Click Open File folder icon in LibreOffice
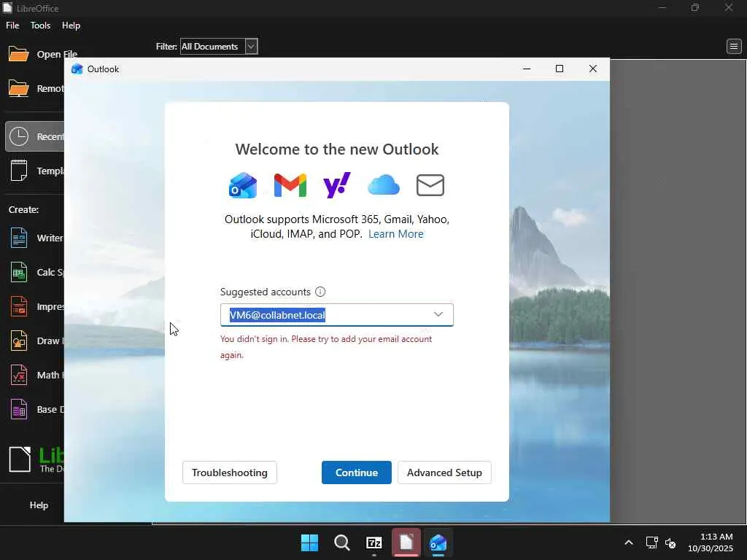 [x=18, y=54]
